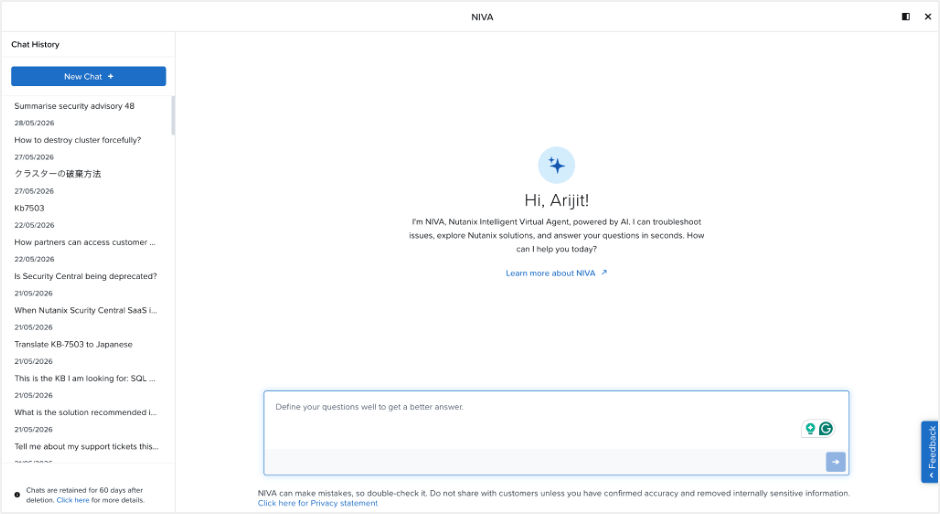Viewport: 940px width, 514px height.
Task: Close the NIVA window
Action: [928, 17]
